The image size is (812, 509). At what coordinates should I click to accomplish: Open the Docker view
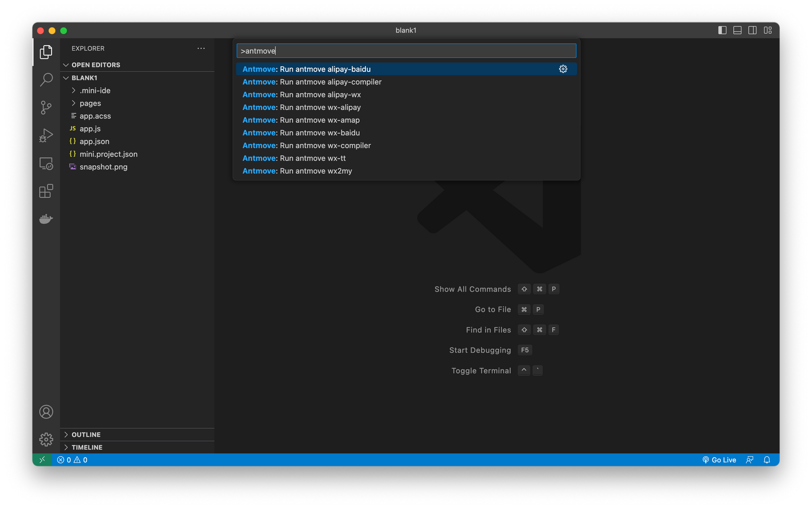(46, 219)
